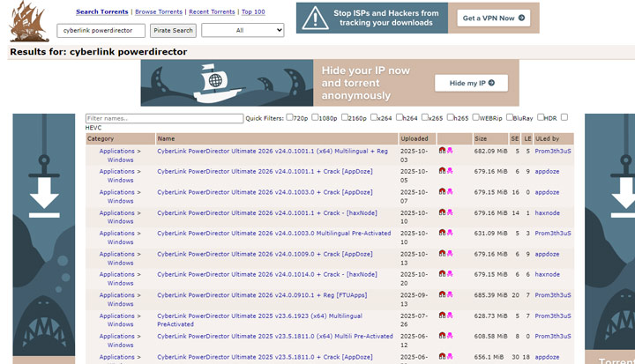The height and width of the screenshot is (364, 635).
Task: Pink skull icon on v24.0.1003.0 Pre-Activated row
Action: coord(450,233)
